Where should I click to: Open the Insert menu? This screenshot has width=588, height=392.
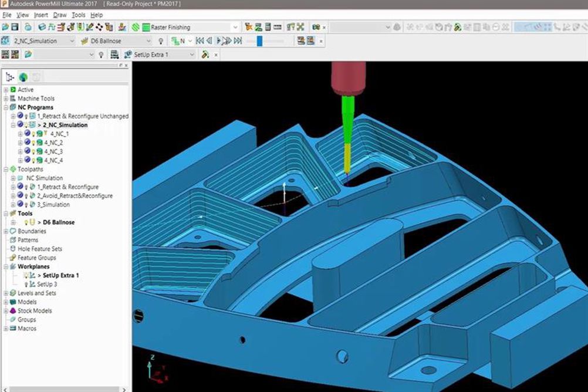41,15
